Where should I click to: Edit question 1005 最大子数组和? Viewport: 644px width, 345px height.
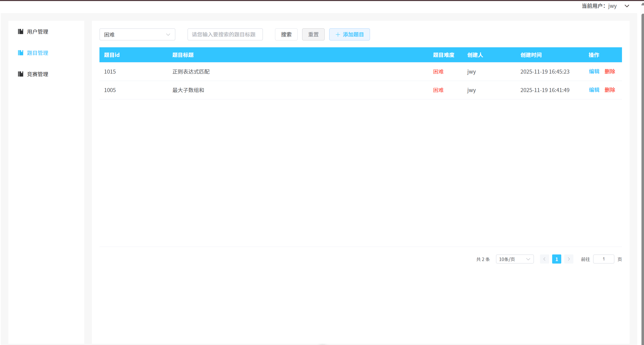pyautogui.click(x=594, y=90)
